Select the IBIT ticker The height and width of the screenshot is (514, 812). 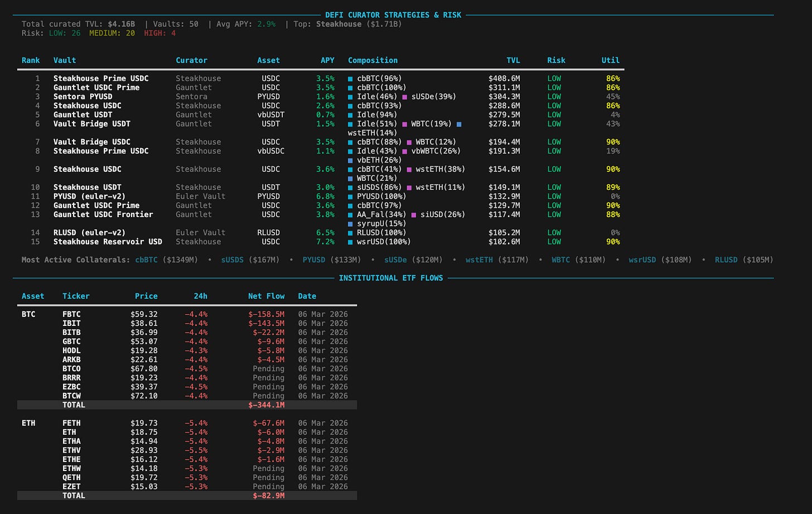point(71,324)
